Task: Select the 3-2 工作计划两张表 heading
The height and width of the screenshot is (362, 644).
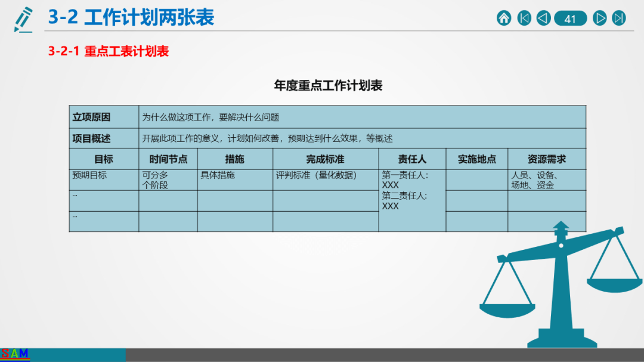Action: pos(131,18)
